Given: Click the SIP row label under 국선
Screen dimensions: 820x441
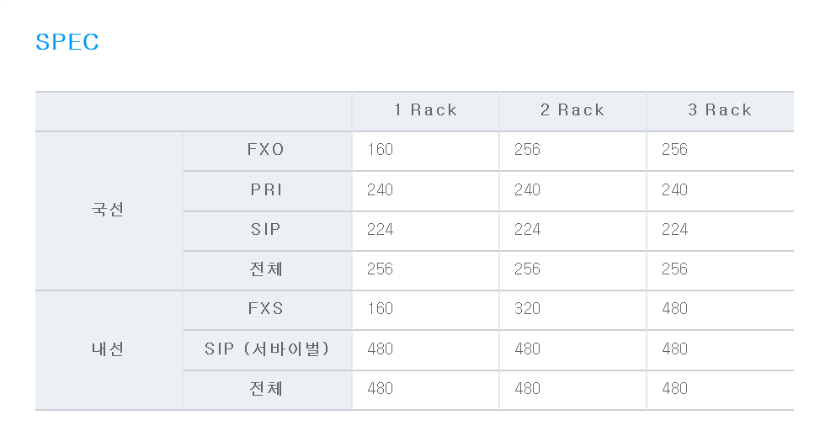Looking at the screenshot, I should (266, 230).
